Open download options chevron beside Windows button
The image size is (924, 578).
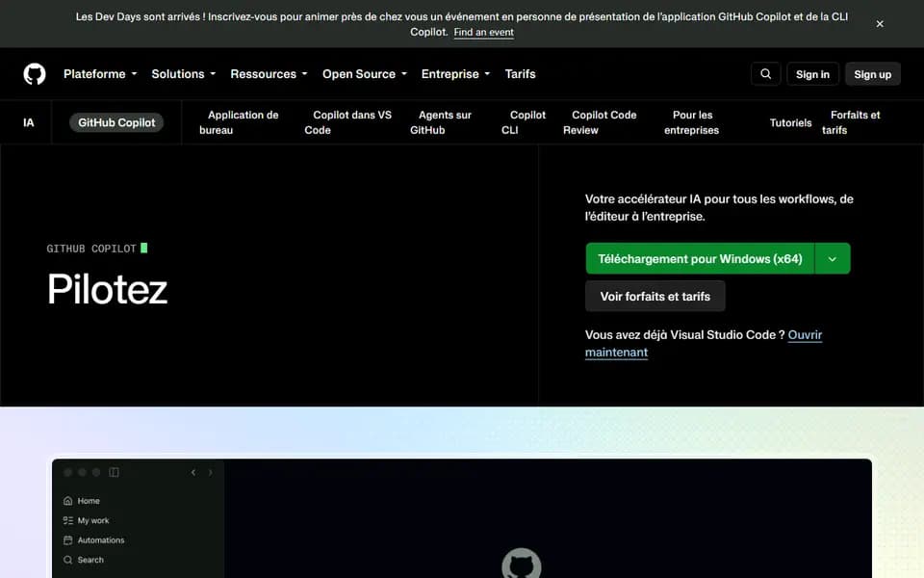click(832, 259)
